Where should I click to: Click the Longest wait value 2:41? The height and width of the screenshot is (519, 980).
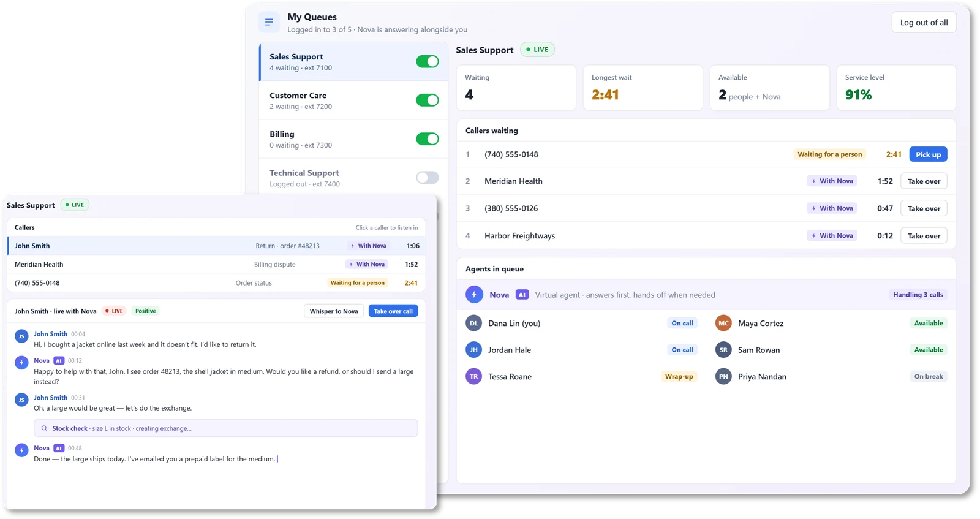point(605,95)
